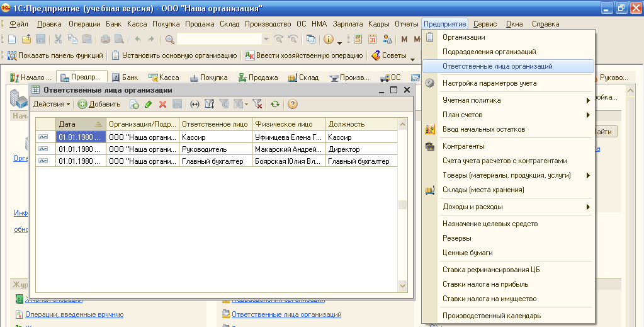Open the search field dropdown arrow
Viewport: 644px width, 327px height.
click(266, 39)
